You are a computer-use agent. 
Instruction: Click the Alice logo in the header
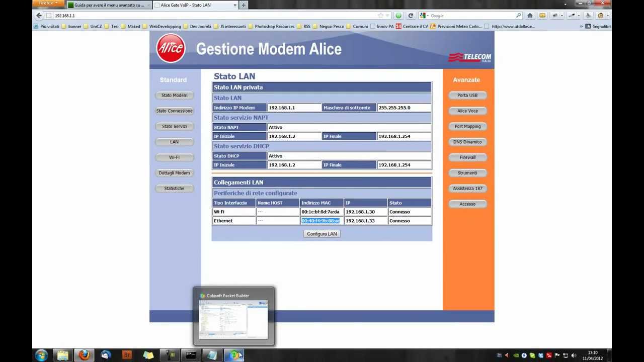tap(171, 48)
